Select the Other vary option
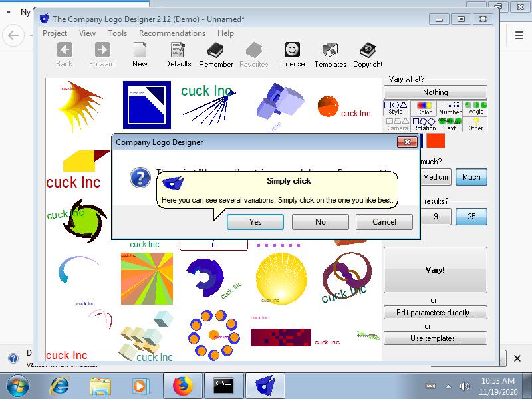The height and width of the screenshot is (399, 532). pos(475,124)
